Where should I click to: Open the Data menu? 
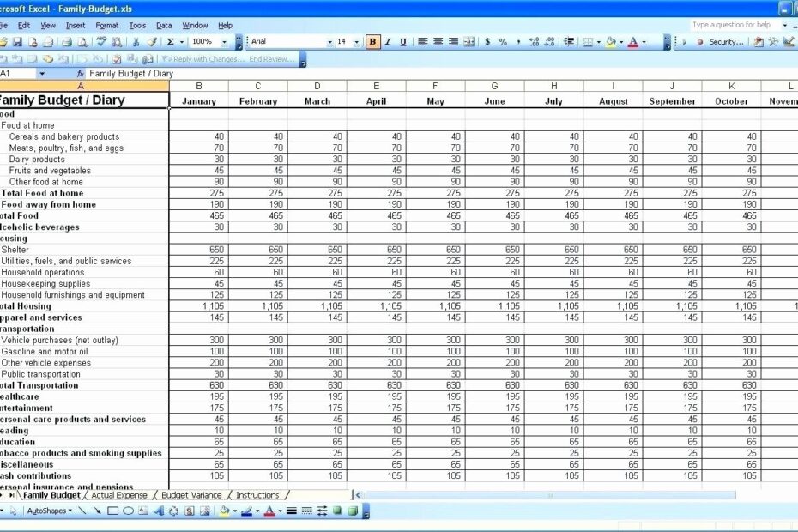[164, 25]
